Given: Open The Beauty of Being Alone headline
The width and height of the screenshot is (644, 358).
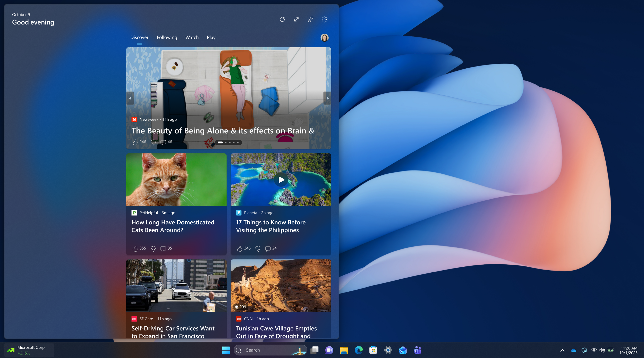Looking at the screenshot, I should point(223,131).
